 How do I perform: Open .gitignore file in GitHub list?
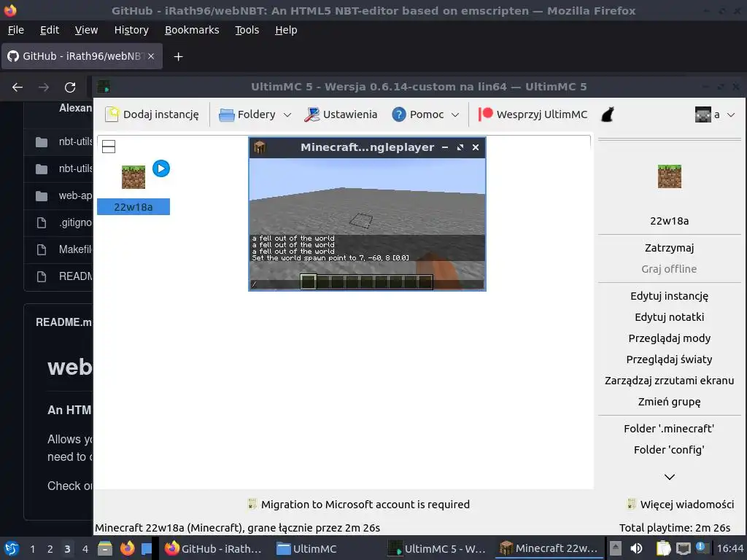pos(75,222)
